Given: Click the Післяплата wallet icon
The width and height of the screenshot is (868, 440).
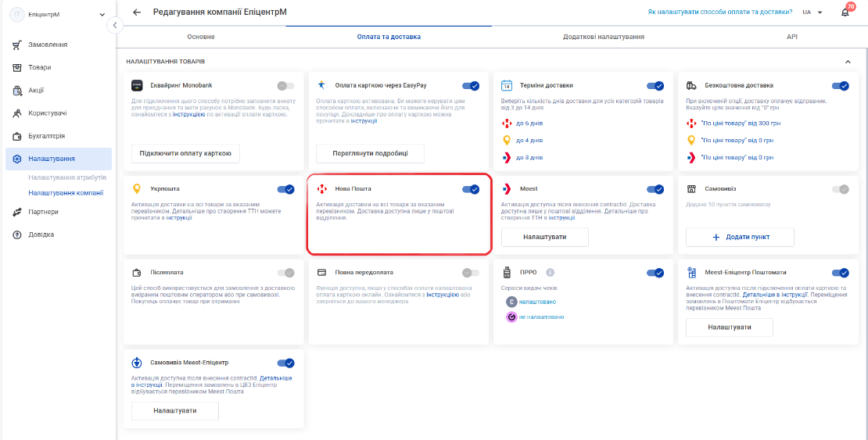Looking at the screenshot, I should click(x=137, y=273).
